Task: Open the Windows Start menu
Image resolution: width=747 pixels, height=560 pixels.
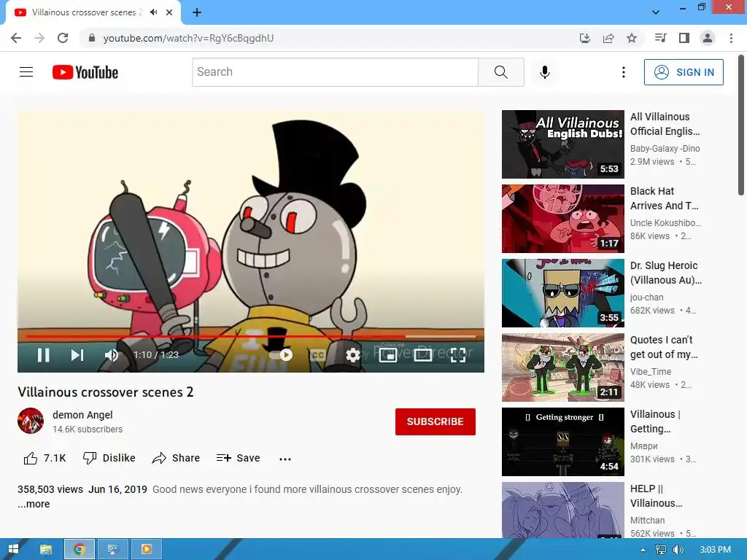Action: 13,549
